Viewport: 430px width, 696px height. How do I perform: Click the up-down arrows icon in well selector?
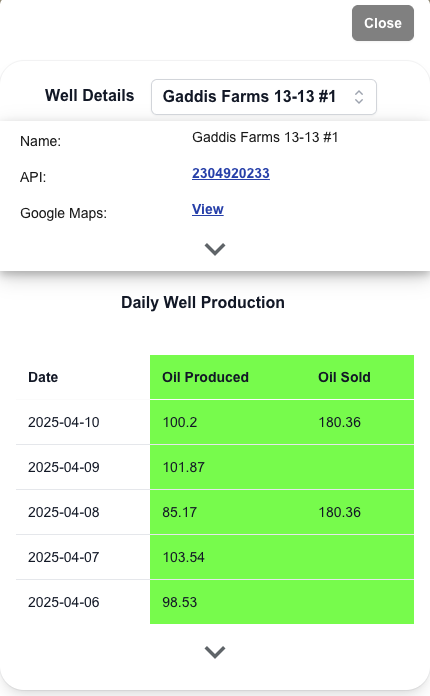coord(359,97)
